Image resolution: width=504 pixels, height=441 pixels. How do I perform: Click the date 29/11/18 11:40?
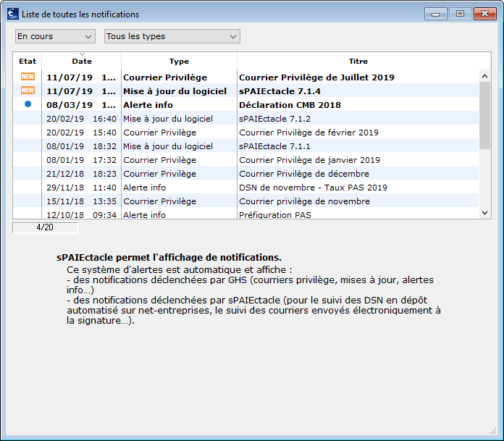(x=81, y=188)
